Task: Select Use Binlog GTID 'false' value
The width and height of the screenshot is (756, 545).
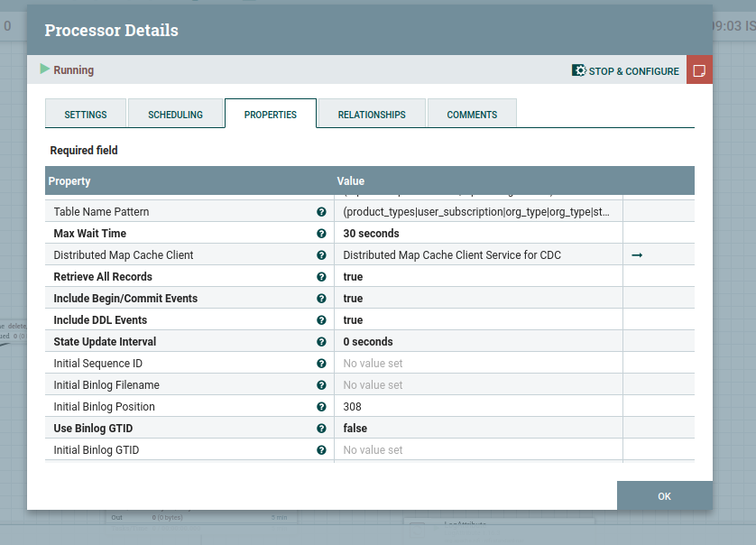Action: [x=355, y=429]
